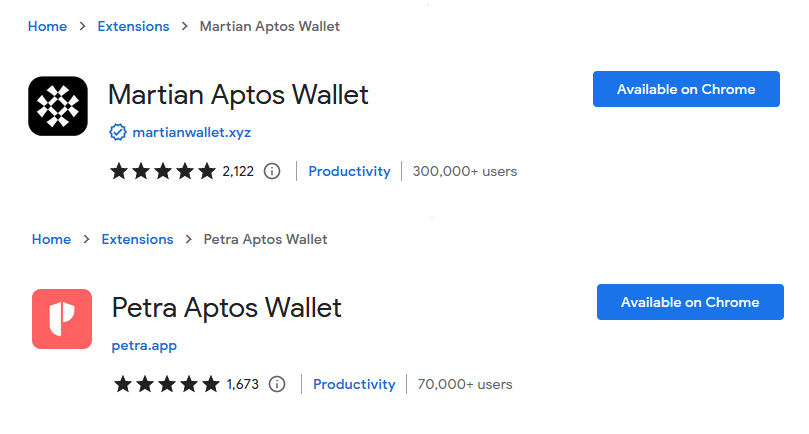Open Extensions link in Petra breadcrumb
The width and height of the screenshot is (809, 434).
[137, 239]
